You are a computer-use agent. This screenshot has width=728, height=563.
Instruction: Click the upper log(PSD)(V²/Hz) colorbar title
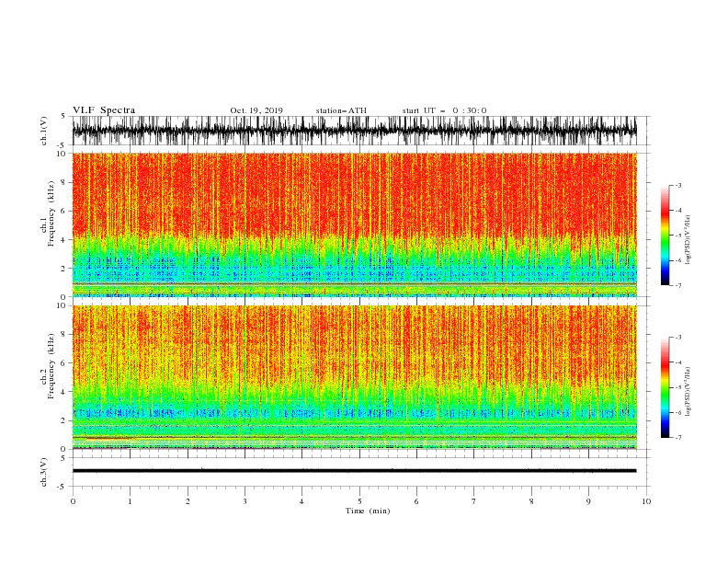pos(688,240)
